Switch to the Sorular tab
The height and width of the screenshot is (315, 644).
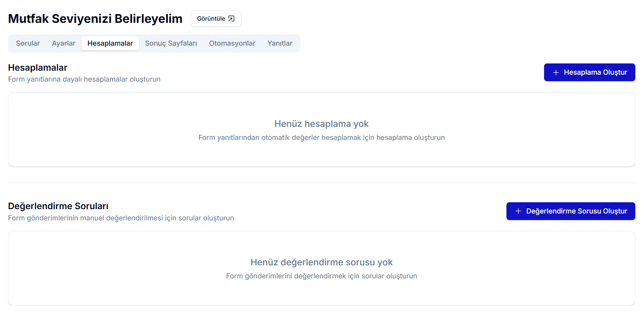coord(28,43)
